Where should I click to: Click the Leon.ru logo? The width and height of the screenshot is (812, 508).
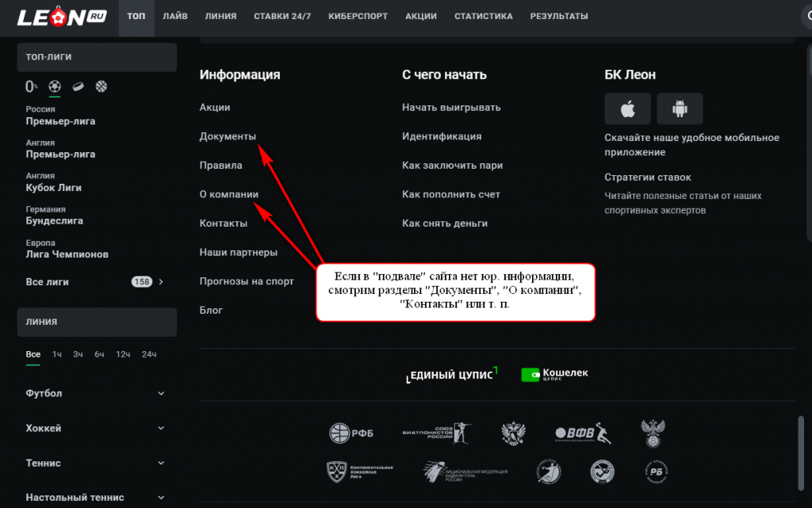(62, 17)
